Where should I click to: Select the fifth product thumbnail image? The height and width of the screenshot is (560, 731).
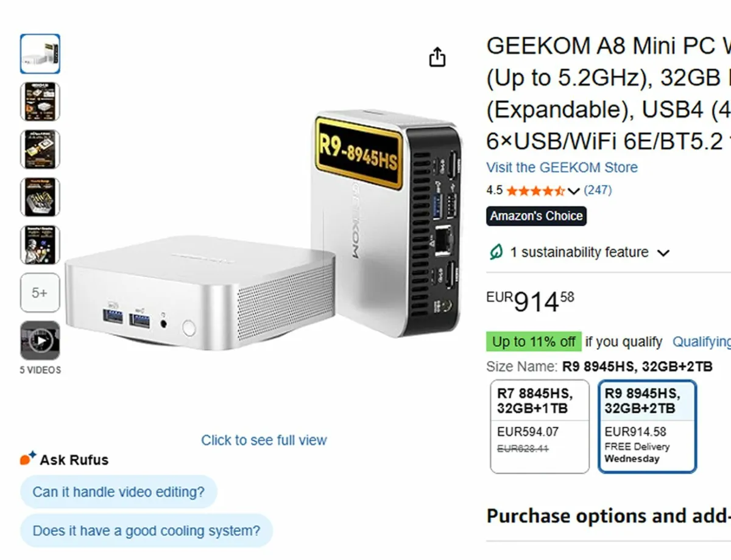coord(40,245)
